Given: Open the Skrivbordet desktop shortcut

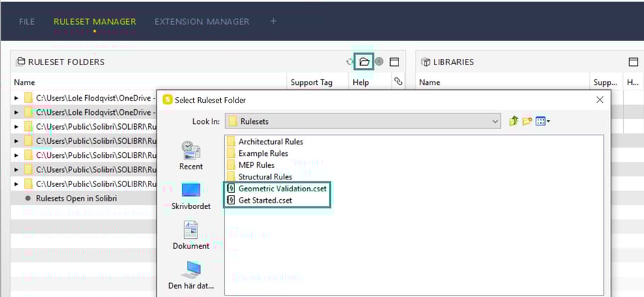Looking at the screenshot, I should [191, 196].
